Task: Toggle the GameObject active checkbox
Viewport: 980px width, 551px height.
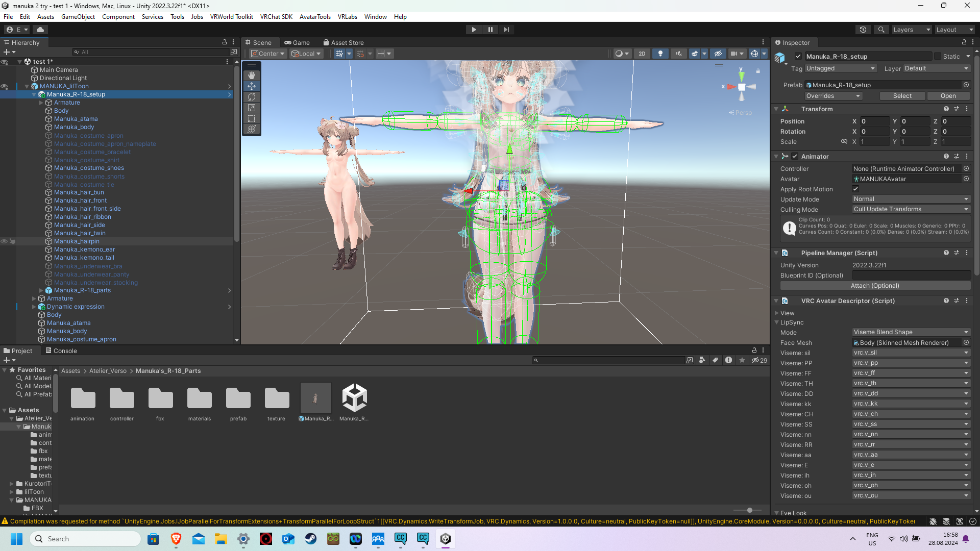Action: coord(798,57)
